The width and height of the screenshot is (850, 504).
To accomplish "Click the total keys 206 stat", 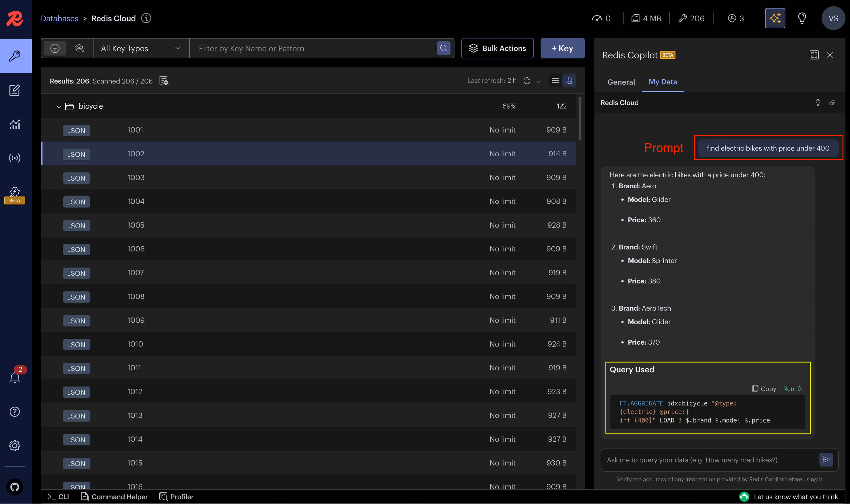I will pos(691,18).
